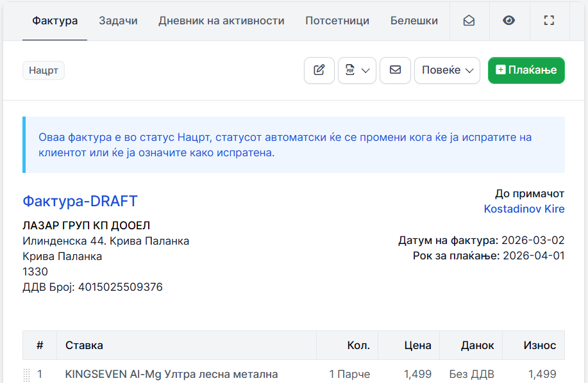
Task: Select the Фактура tab
Action: [55, 20]
